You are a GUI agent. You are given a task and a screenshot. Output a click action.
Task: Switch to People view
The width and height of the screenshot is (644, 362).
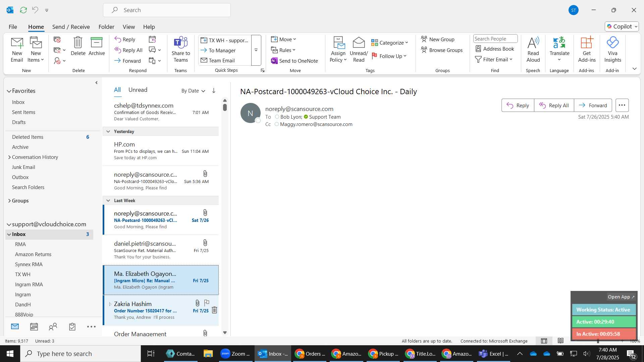[53, 326]
